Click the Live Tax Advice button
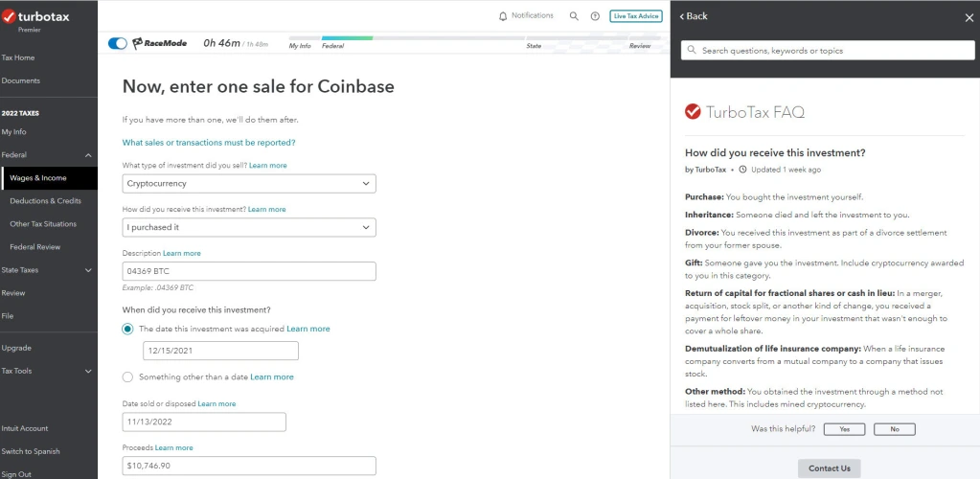Screen dimensions: 980x479 click(635, 16)
